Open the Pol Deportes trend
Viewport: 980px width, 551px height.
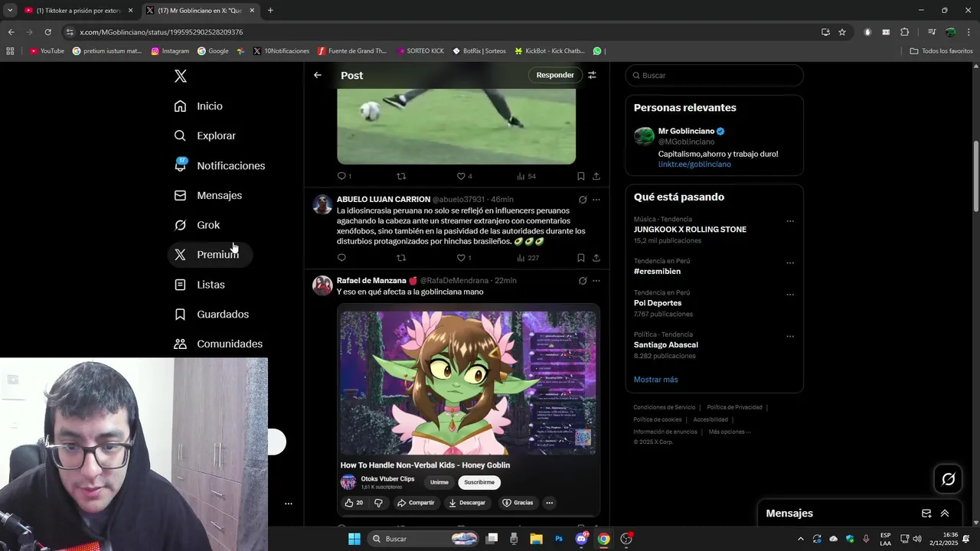click(x=658, y=303)
